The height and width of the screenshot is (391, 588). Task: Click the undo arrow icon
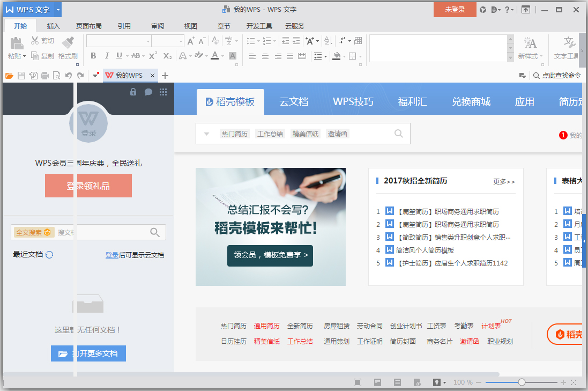pyautogui.click(x=69, y=76)
